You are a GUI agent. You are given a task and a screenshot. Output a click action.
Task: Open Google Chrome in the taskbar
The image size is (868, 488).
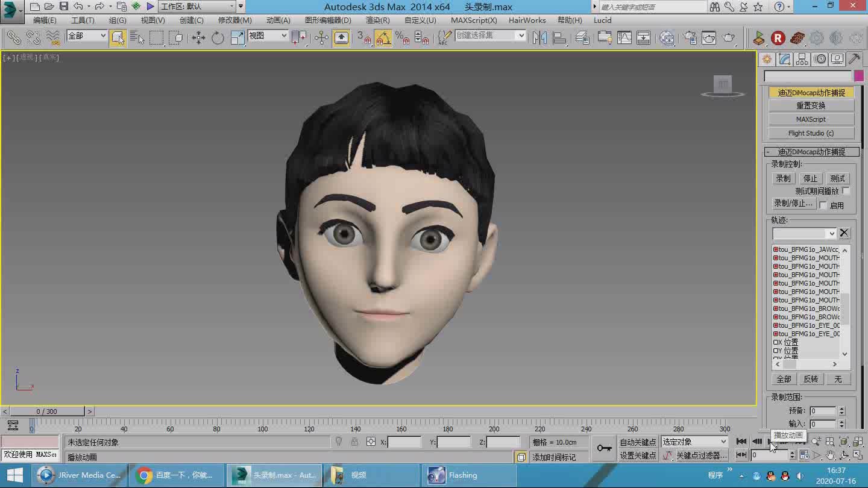click(177, 475)
